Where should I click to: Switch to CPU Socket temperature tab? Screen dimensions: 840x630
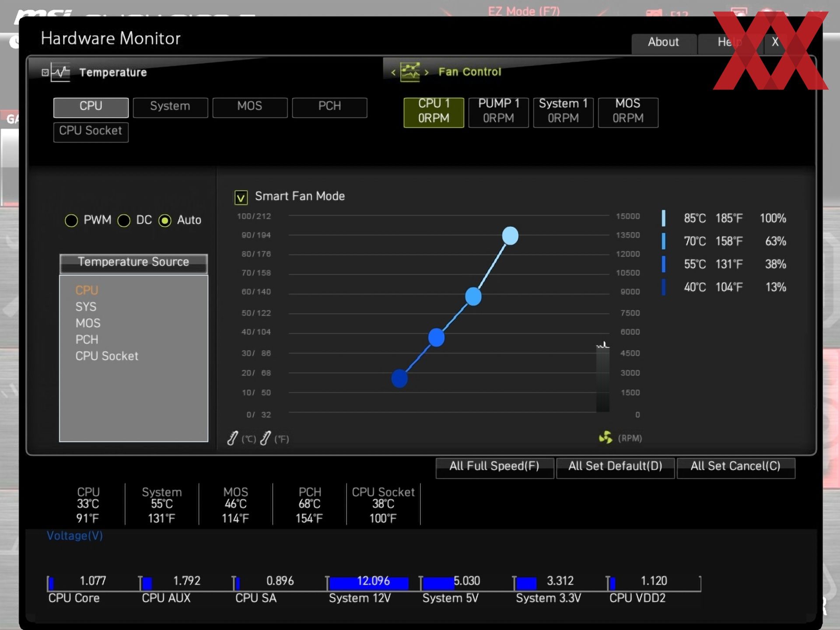point(91,132)
